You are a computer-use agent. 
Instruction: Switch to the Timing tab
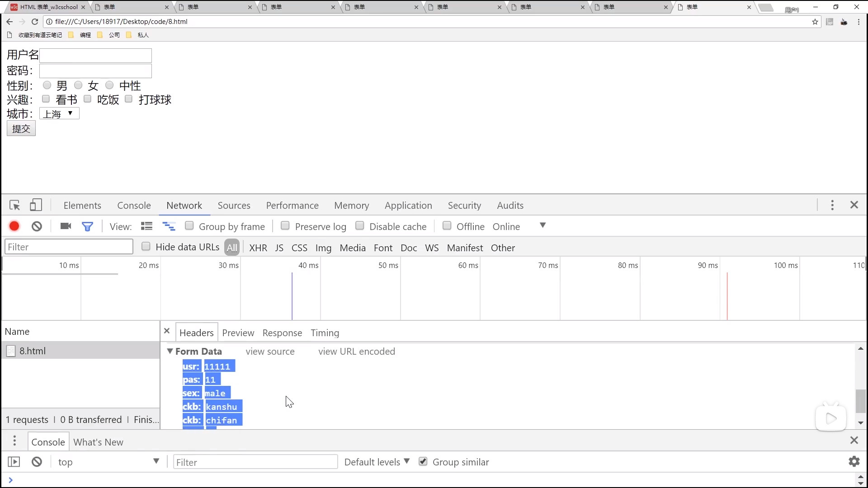325,333
